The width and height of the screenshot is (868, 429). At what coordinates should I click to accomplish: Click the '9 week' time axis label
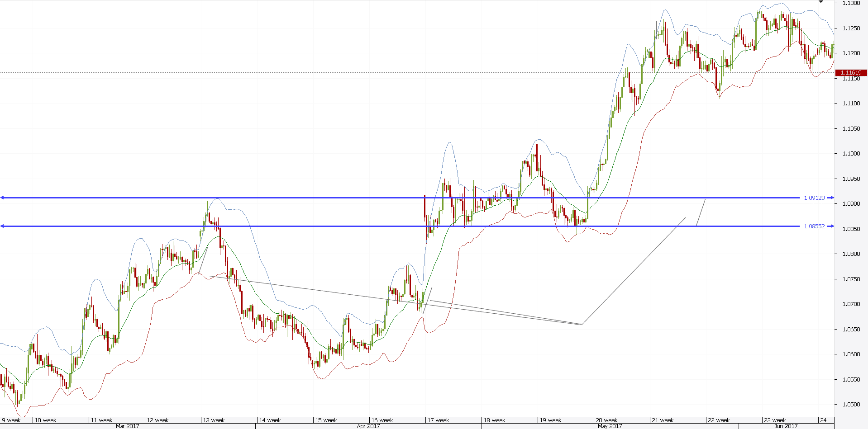click(11, 420)
